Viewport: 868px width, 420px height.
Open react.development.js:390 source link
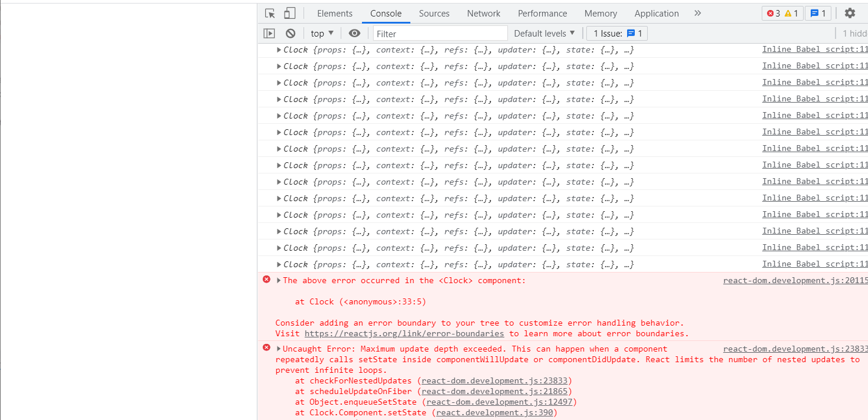click(494, 412)
